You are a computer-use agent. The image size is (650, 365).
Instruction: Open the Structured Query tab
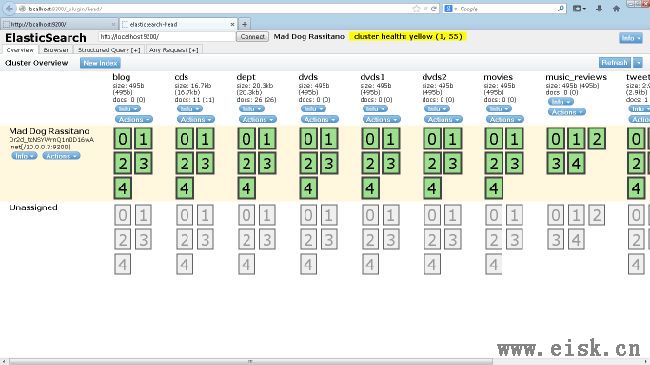pos(109,50)
